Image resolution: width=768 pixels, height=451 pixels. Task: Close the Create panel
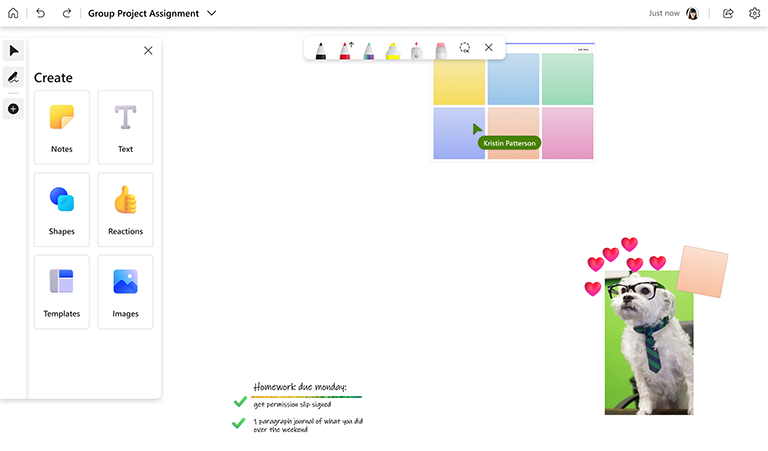pyautogui.click(x=148, y=50)
